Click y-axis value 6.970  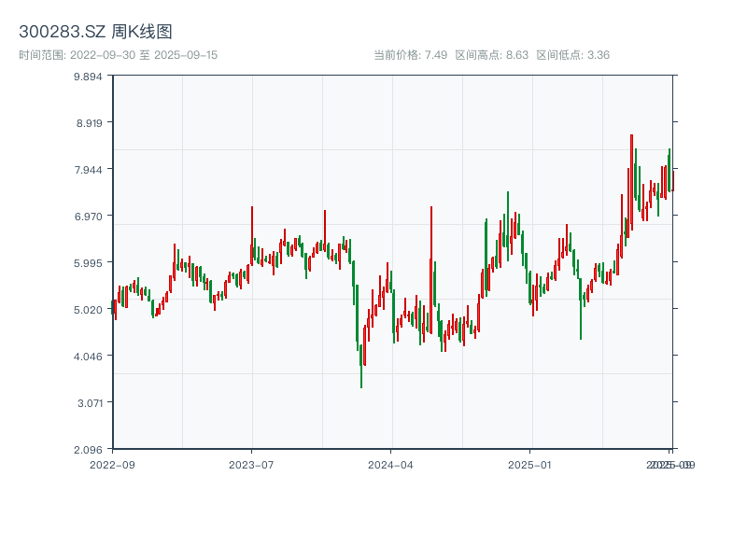(88, 217)
